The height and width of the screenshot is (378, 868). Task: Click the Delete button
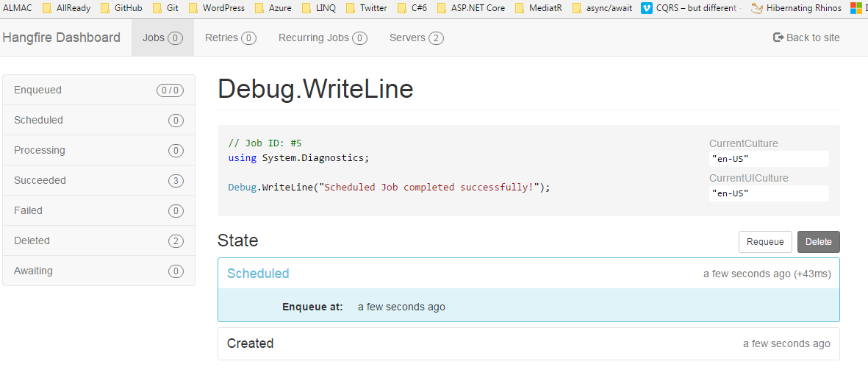pyautogui.click(x=818, y=242)
